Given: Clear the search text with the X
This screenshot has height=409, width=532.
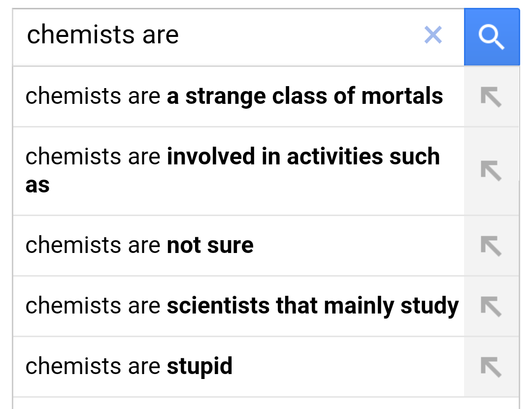Looking at the screenshot, I should point(433,35).
